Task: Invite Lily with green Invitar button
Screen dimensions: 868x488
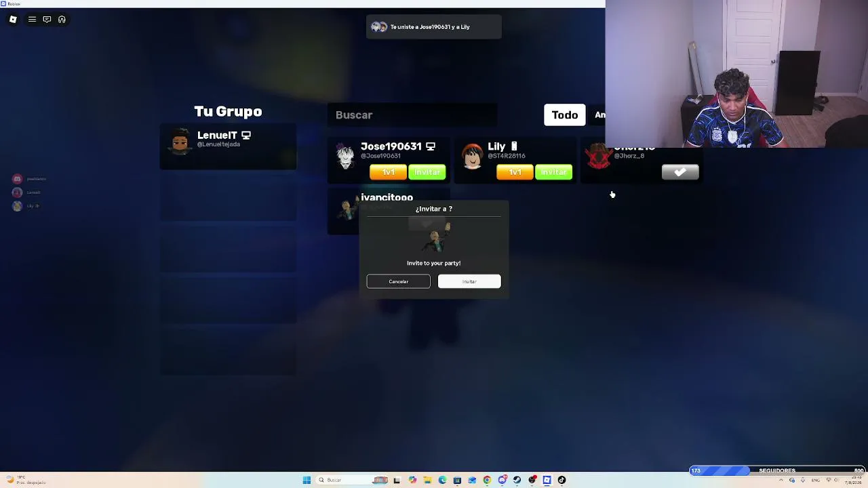Action: click(x=554, y=172)
